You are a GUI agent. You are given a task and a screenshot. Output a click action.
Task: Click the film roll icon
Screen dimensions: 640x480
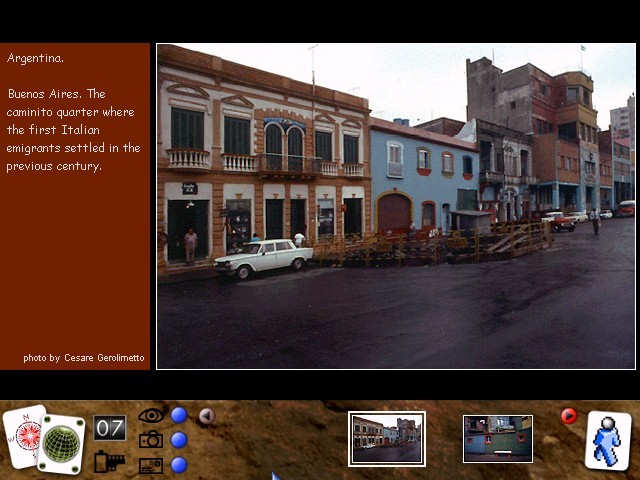(x=109, y=462)
